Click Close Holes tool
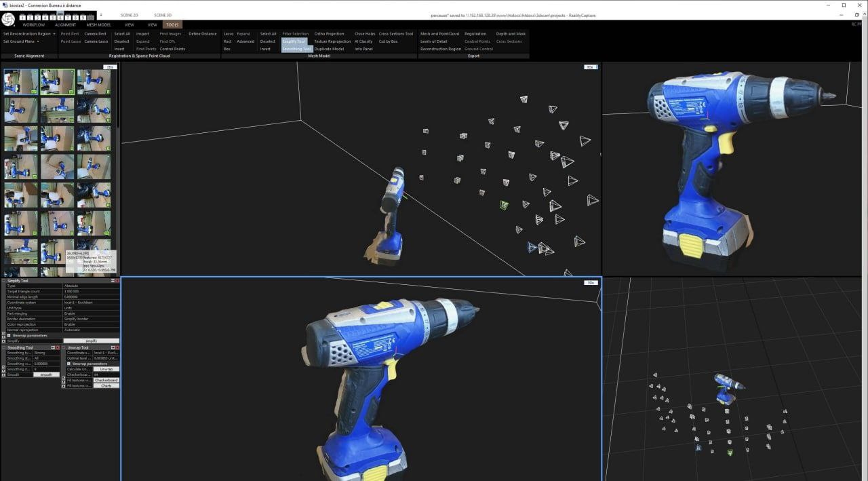Screen dimensions: 868x481 (x=365, y=34)
